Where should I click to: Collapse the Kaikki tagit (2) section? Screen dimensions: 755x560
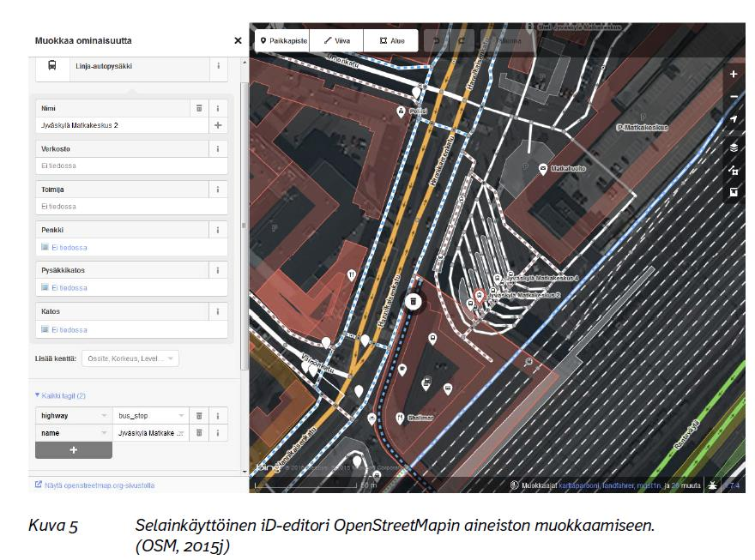pos(60,395)
